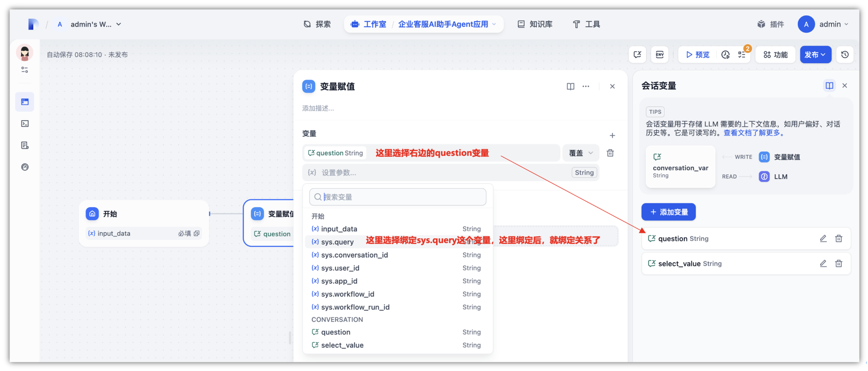Image resolution: width=868 pixels, height=371 pixels.
Task: Close the 会话变量 panel
Action: coord(845,86)
